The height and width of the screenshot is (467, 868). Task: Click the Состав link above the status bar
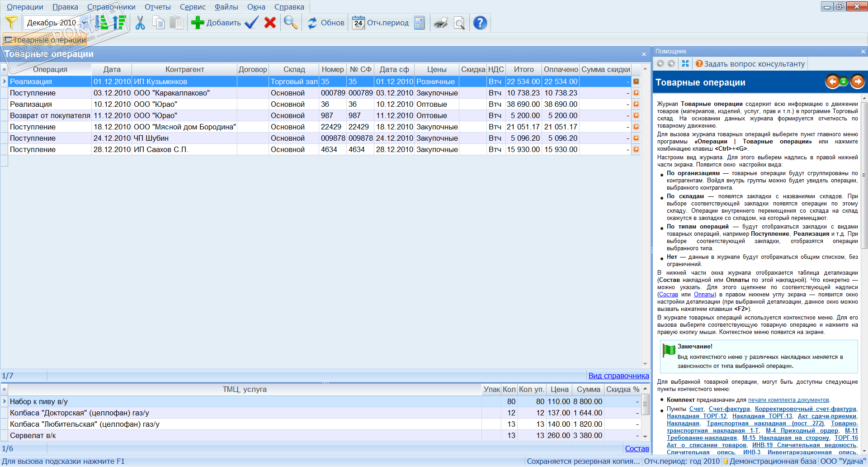637,448
